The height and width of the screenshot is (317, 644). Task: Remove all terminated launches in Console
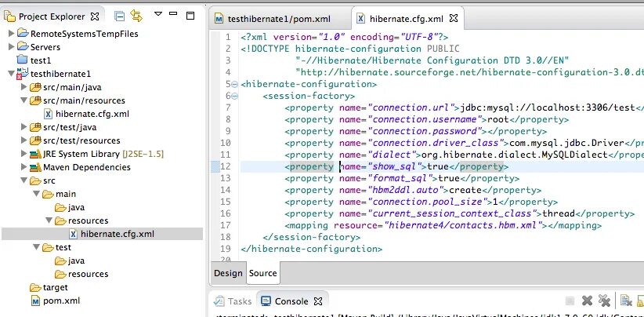604,301
